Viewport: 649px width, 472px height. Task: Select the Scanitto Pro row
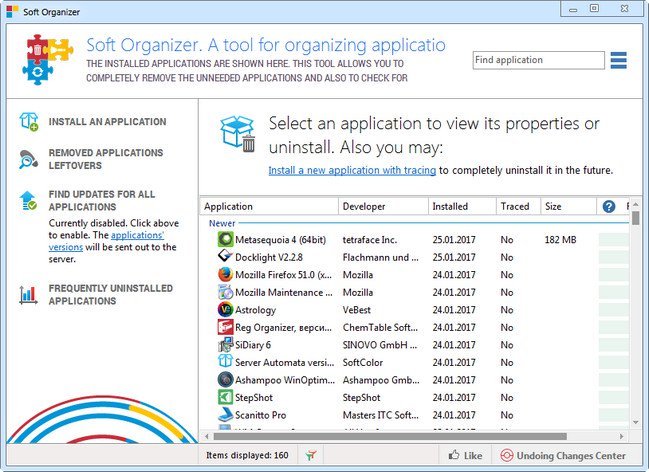pos(415,414)
